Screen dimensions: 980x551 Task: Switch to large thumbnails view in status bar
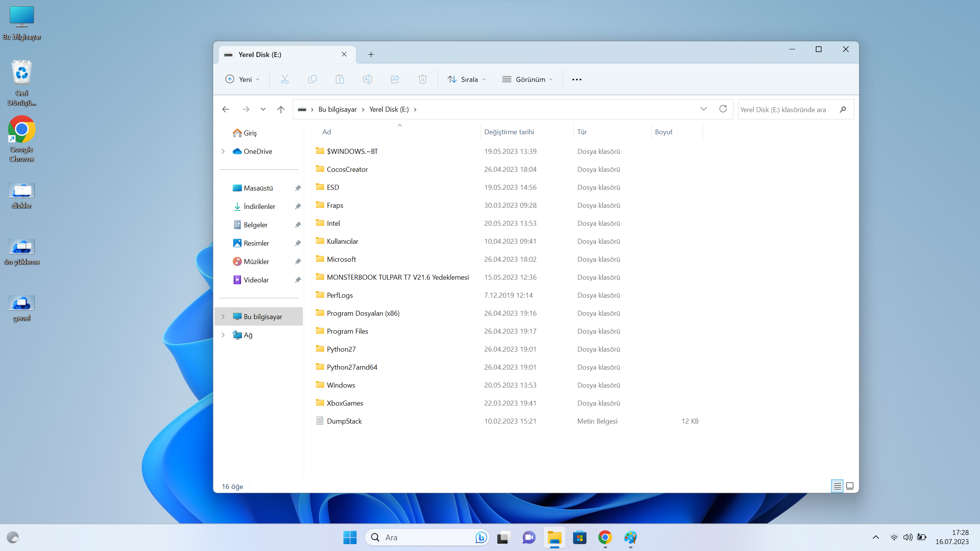(849, 486)
